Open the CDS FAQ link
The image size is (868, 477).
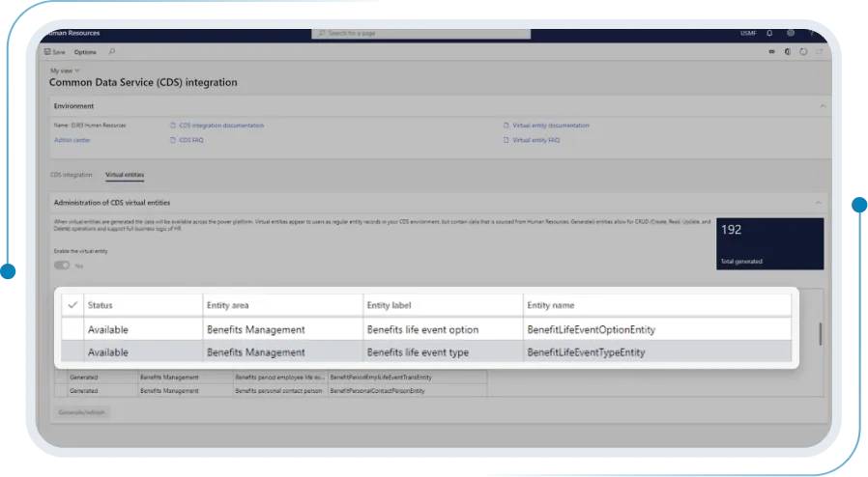coord(191,140)
